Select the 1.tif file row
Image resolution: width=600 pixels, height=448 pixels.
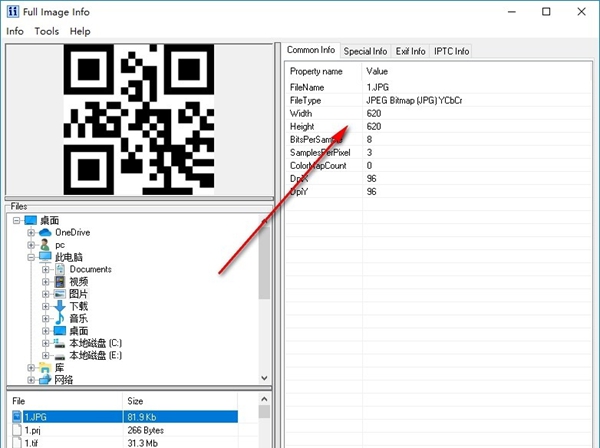click(124, 443)
